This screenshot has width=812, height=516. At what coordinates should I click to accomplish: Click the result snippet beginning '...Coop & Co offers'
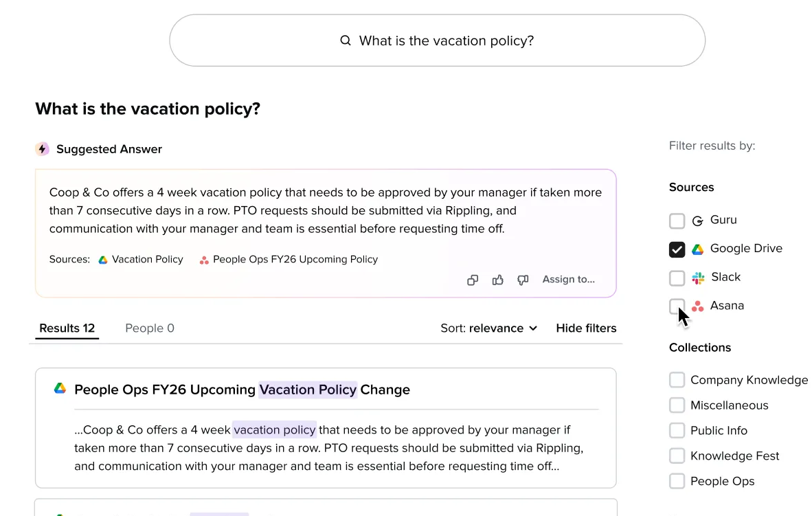click(x=329, y=448)
